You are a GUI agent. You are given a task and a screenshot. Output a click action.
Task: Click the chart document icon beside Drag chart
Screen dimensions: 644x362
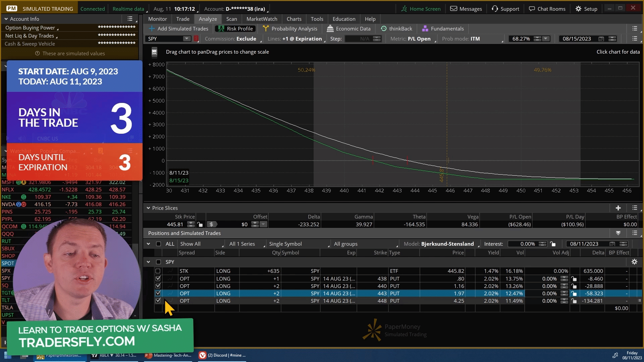pyautogui.click(x=154, y=52)
